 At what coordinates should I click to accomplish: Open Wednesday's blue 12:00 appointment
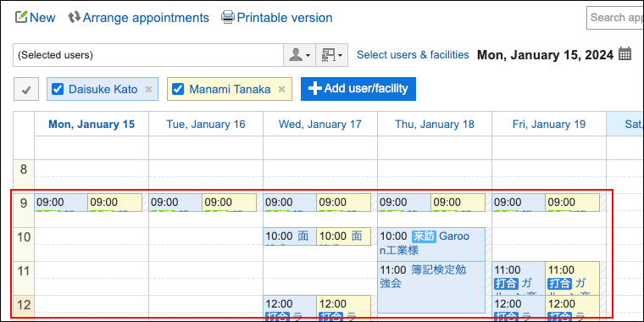[290, 308]
